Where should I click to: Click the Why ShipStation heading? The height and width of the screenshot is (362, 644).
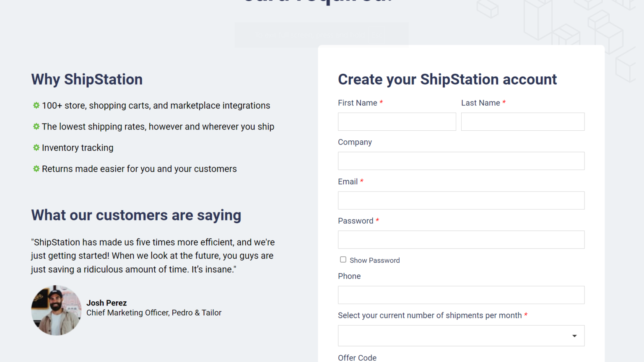(x=87, y=80)
